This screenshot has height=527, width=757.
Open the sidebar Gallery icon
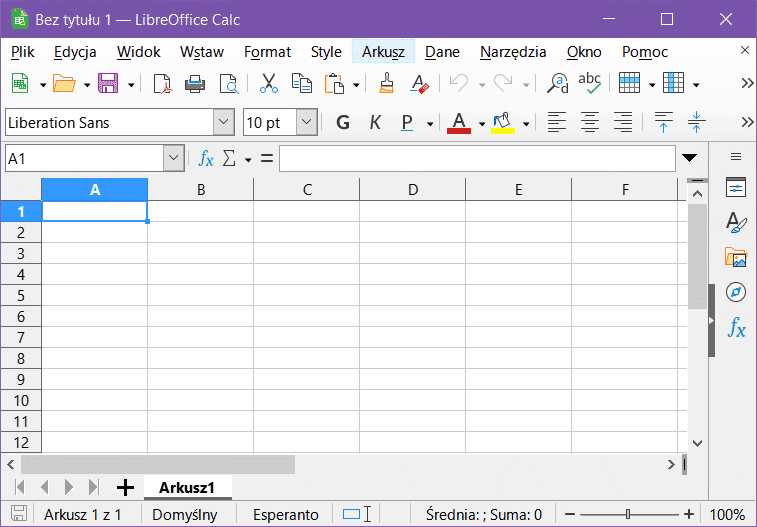[736, 258]
